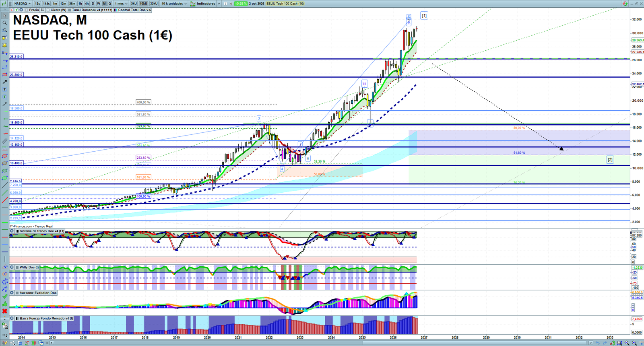
Task: Toggle the 10kU units view button
Action: pos(143,4)
